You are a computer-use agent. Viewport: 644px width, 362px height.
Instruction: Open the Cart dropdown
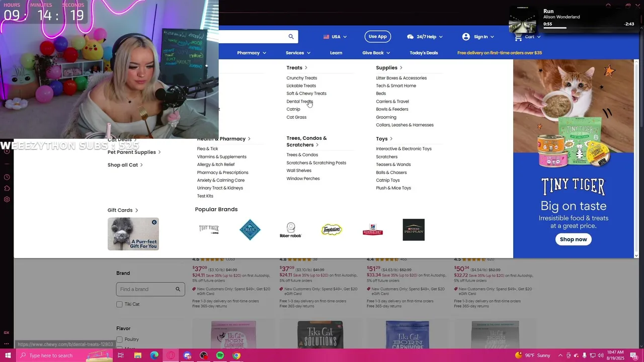[x=528, y=37]
